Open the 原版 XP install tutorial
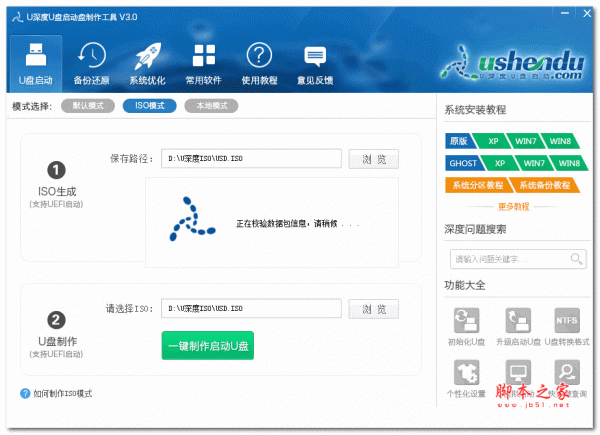 (x=493, y=141)
